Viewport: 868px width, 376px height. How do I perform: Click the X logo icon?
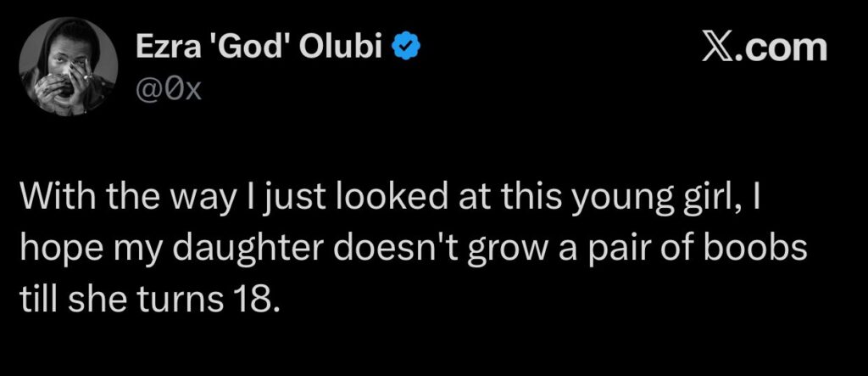click(x=720, y=48)
